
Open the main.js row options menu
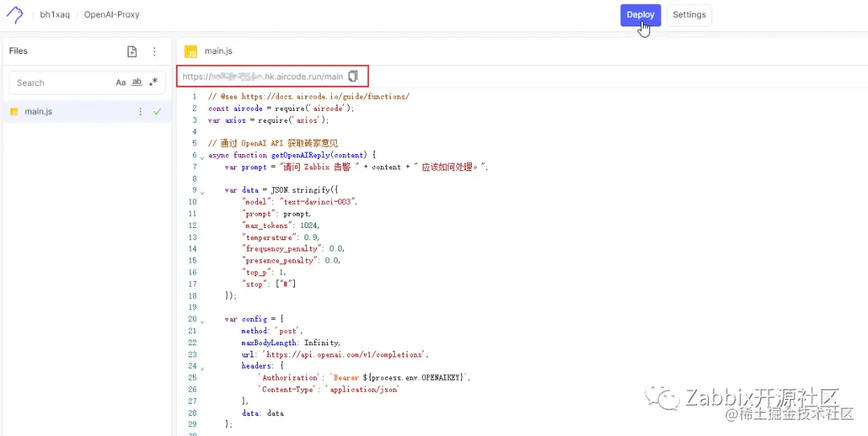[141, 112]
